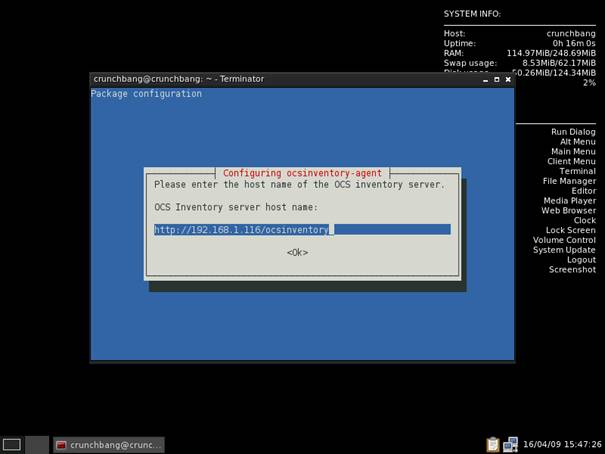Click the Terminator window title bar text
Viewport: 605px width, 454px height.
(179, 79)
